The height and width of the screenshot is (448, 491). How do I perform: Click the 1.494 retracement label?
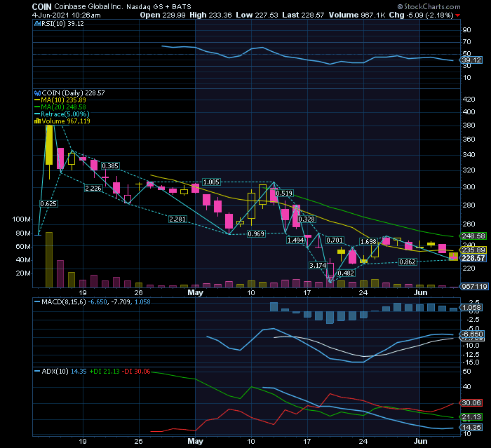click(x=295, y=240)
